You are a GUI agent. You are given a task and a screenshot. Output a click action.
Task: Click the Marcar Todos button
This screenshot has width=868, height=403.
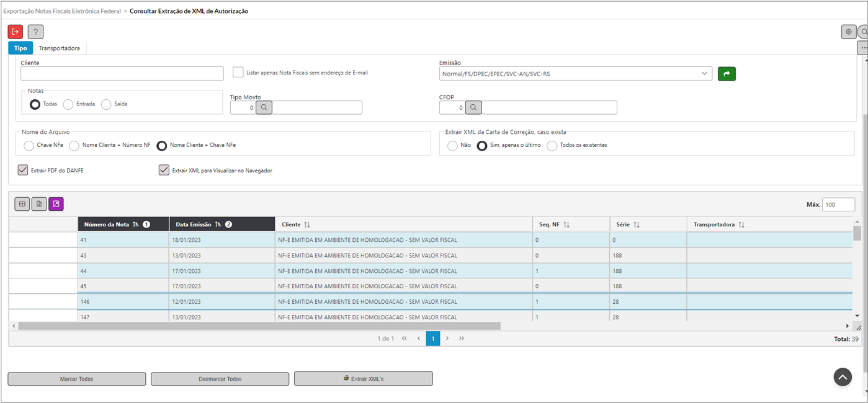coord(76,379)
